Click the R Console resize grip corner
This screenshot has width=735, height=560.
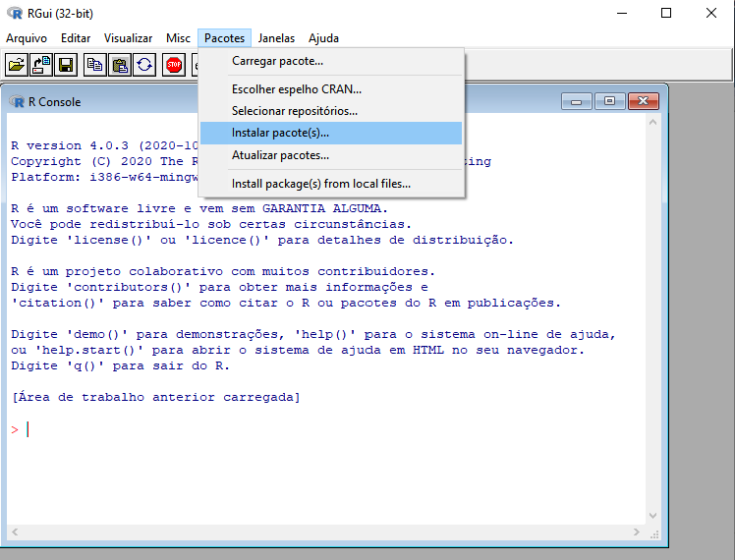654,534
